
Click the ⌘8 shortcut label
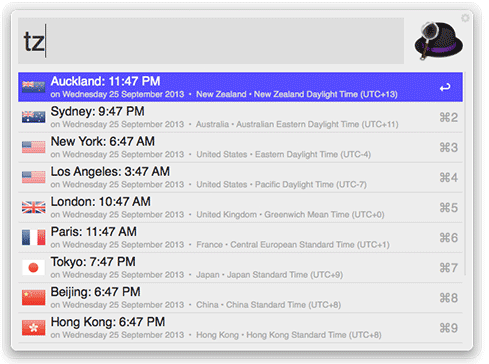pyautogui.click(x=449, y=298)
